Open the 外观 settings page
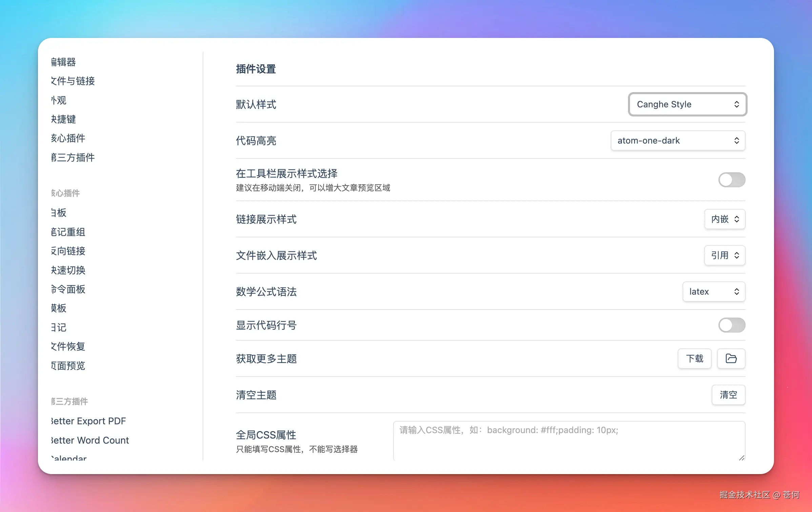The height and width of the screenshot is (512, 812). click(x=58, y=100)
